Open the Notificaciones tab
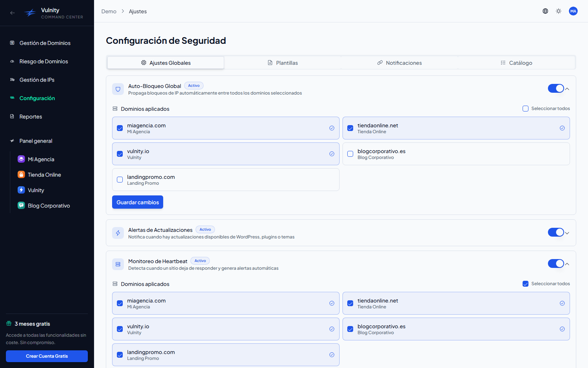The width and height of the screenshot is (588, 368). tap(399, 63)
